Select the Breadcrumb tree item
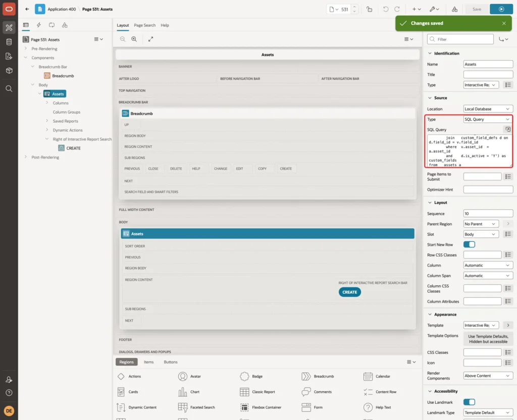This screenshot has height=420, width=517. (x=63, y=76)
